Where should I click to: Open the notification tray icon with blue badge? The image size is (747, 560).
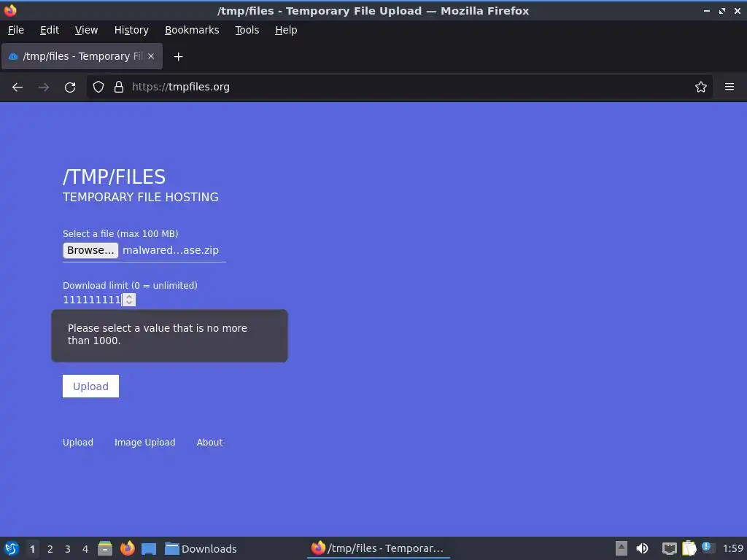[708, 548]
